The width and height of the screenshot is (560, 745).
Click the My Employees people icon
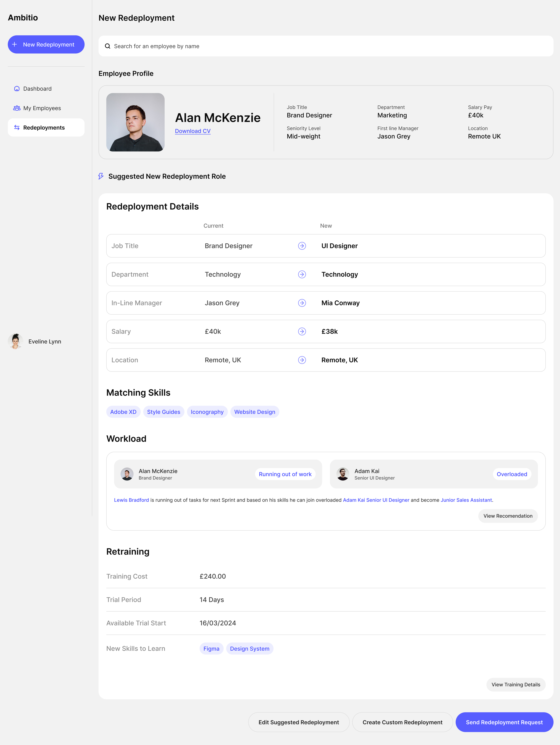[x=17, y=108]
